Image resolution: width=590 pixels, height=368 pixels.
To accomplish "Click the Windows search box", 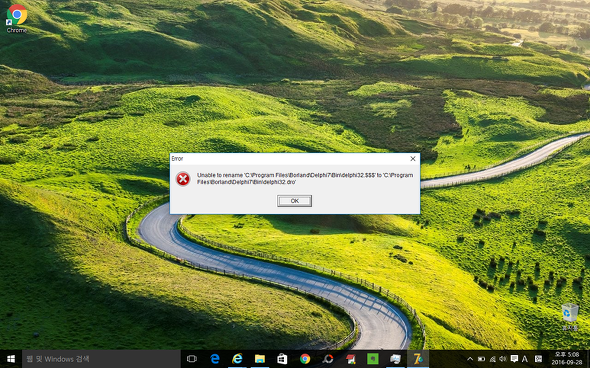I will (x=101, y=359).
